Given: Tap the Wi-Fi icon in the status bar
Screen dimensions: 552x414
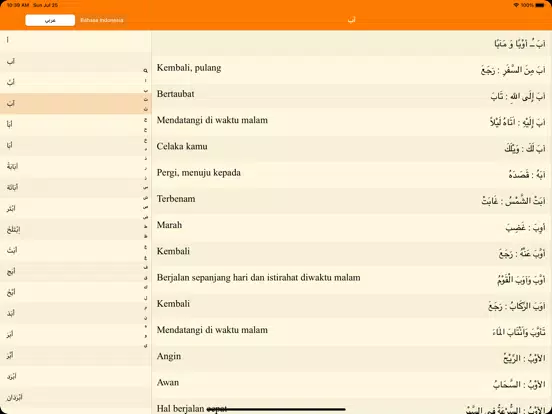Looking at the screenshot, I should click(x=516, y=5).
